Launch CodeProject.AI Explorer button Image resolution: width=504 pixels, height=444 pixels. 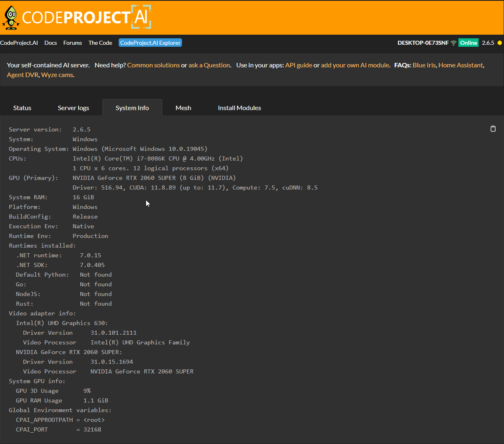(150, 43)
